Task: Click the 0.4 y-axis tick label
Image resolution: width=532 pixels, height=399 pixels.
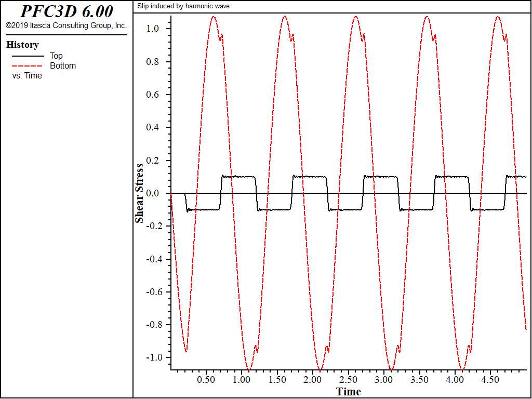Action: coord(153,128)
